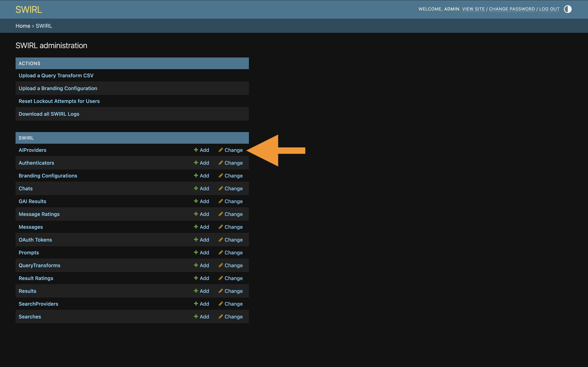Click VIEW SITE in the header

point(473,9)
